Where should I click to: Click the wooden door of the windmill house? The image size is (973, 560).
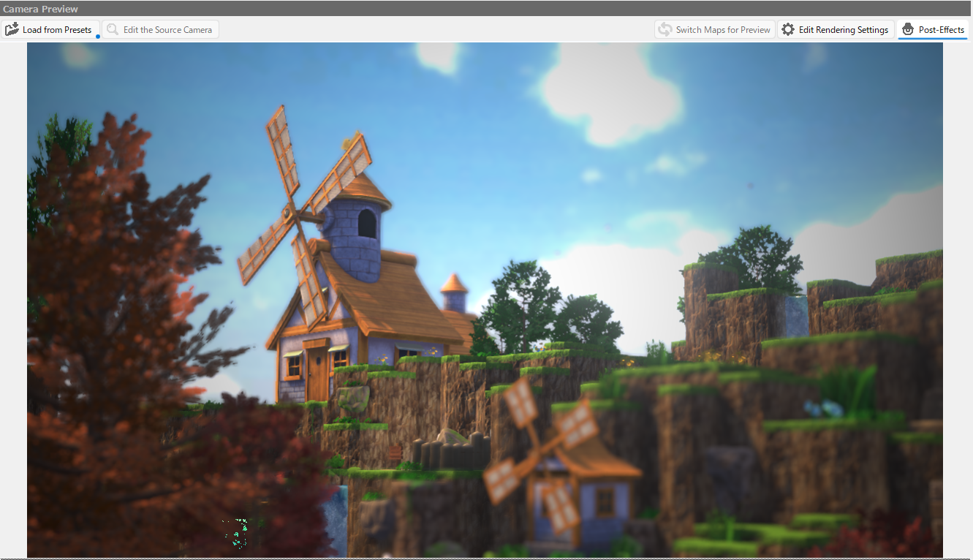(x=317, y=371)
